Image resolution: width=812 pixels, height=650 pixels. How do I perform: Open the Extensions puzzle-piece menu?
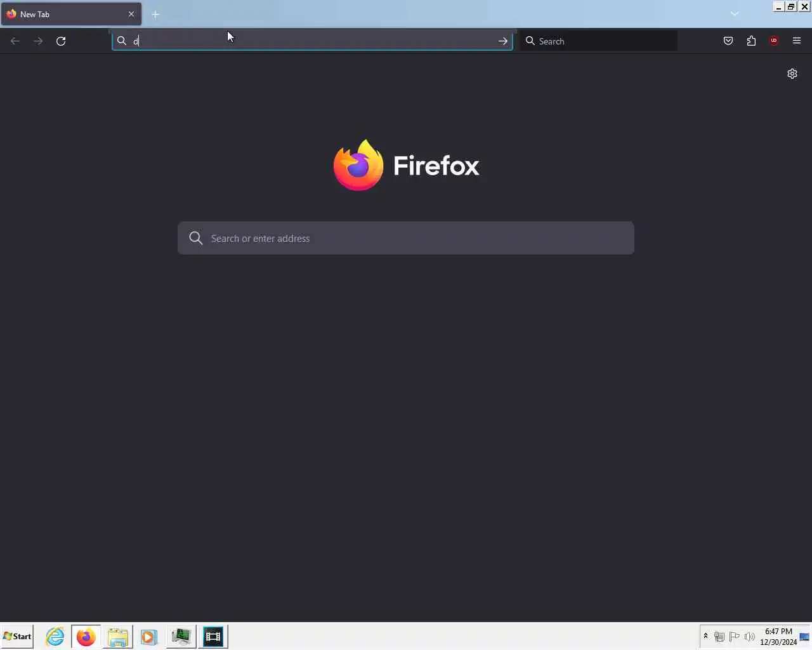(x=751, y=41)
